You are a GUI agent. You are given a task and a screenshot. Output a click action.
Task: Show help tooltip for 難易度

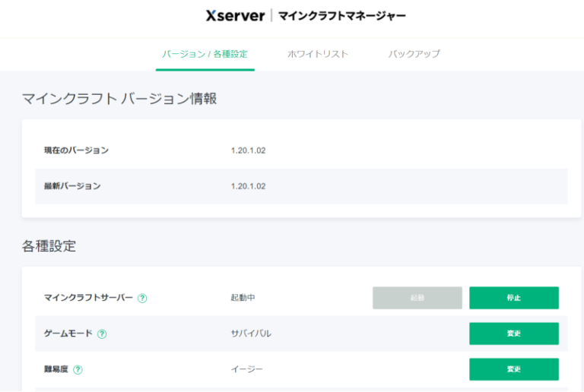(78, 369)
